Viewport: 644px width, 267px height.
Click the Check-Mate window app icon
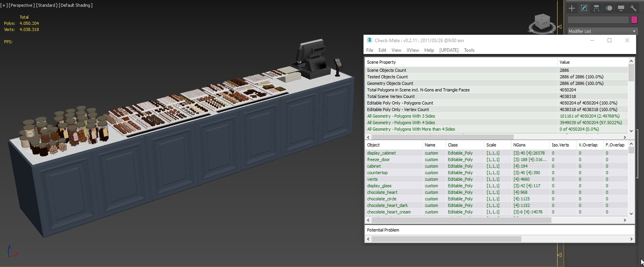pos(369,40)
